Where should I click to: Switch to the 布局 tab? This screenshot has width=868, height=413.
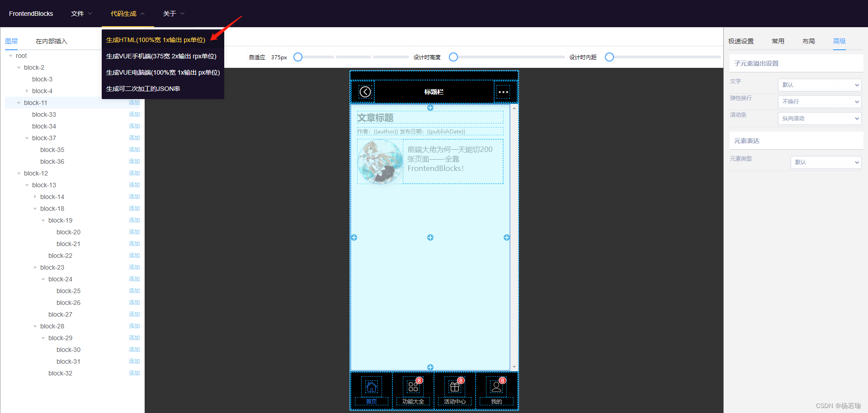(808, 41)
